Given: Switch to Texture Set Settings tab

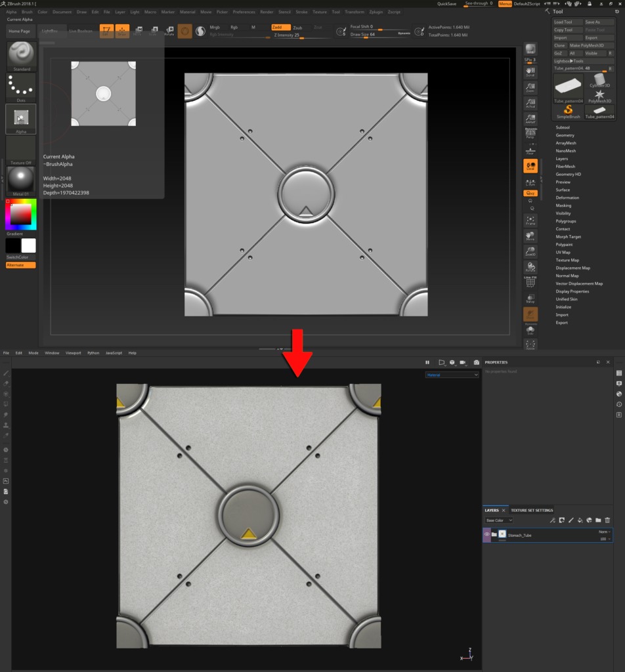Looking at the screenshot, I should [x=532, y=510].
